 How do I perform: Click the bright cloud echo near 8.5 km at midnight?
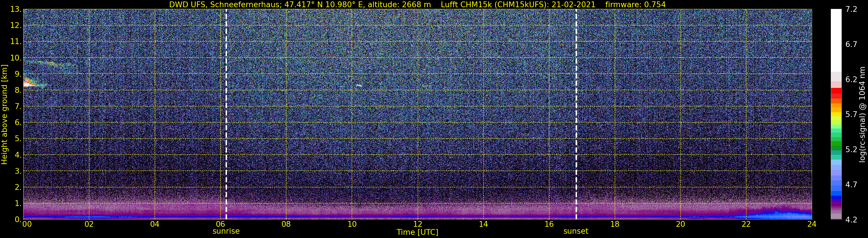click(x=30, y=84)
